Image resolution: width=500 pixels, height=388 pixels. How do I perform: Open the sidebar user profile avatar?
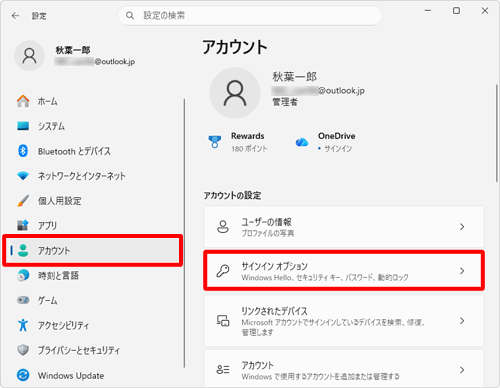29,56
